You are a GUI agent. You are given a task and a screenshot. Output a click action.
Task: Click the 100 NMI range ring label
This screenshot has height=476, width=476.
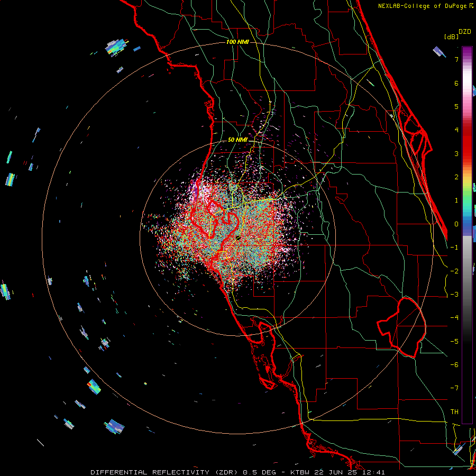(x=237, y=42)
